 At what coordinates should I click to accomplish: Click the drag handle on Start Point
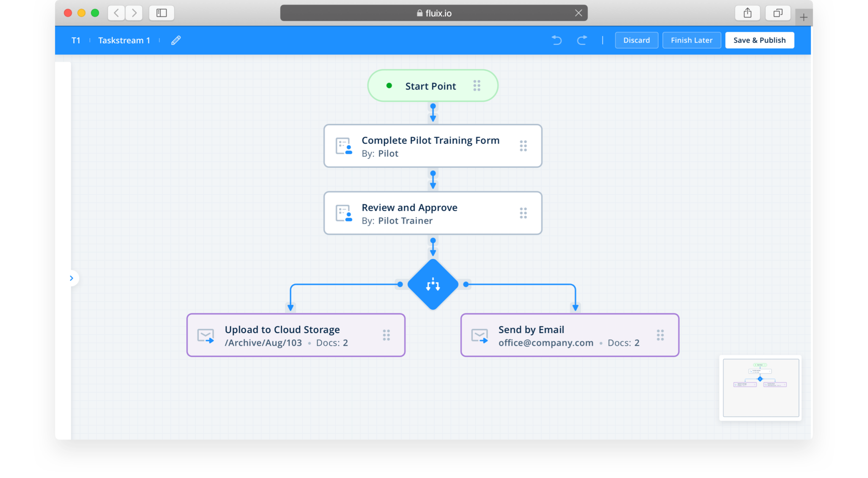(477, 86)
